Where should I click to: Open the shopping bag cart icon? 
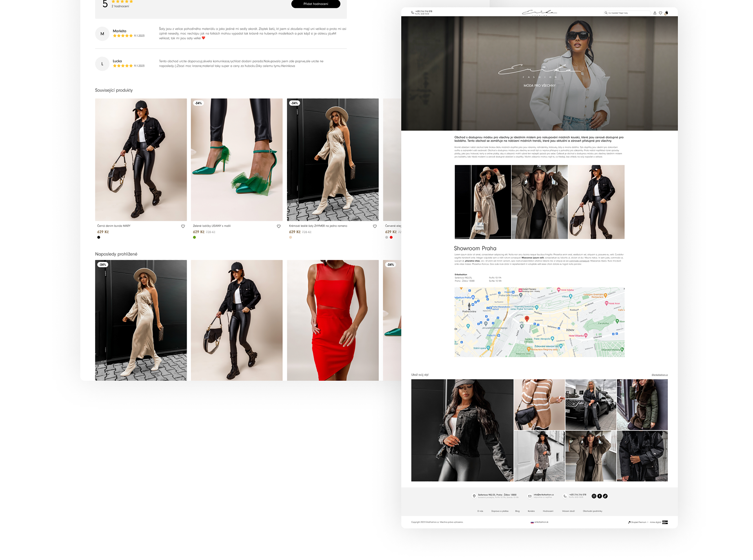[666, 13]
